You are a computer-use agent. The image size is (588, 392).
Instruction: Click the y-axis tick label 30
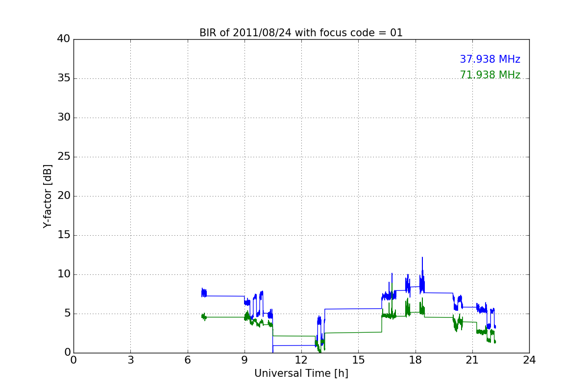(x=64, y=118)
